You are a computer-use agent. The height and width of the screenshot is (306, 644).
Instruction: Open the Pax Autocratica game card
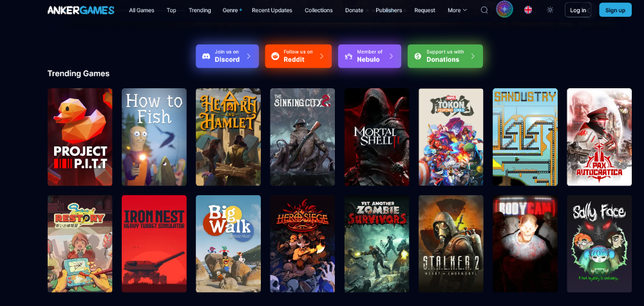click(x=599, y=137)
